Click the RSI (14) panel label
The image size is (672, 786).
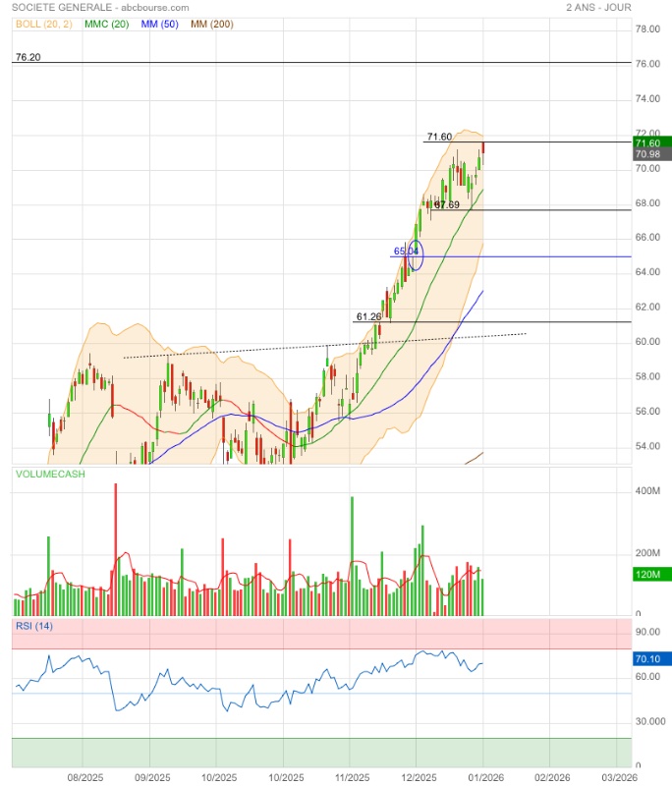[x=34, y=626]
